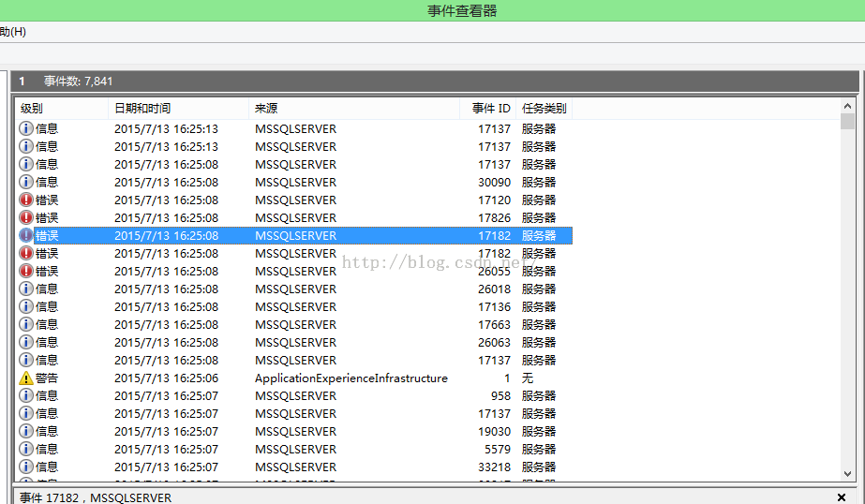
Task: Select the event ID cell 17826
Action: [x=494, y=217]
